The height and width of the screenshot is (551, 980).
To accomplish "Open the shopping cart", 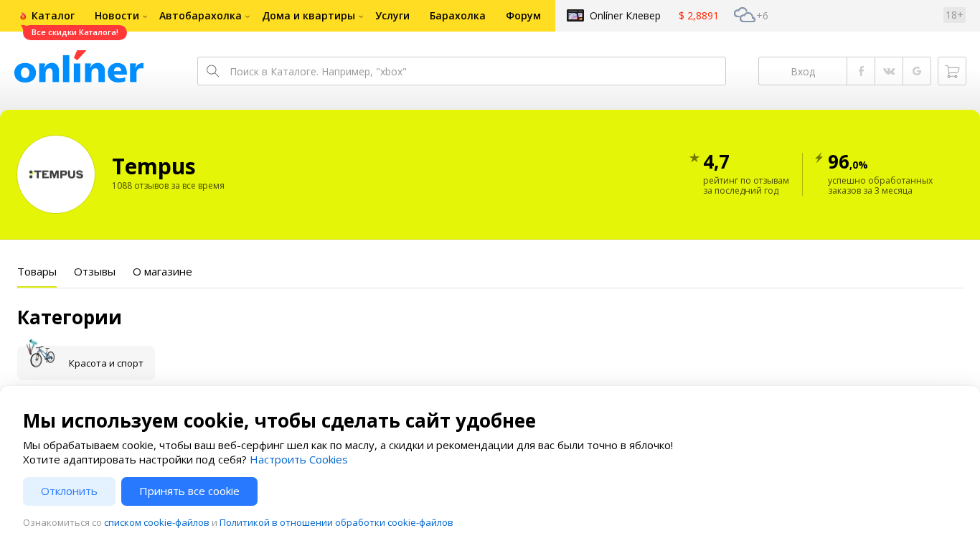I will point(952,71).
